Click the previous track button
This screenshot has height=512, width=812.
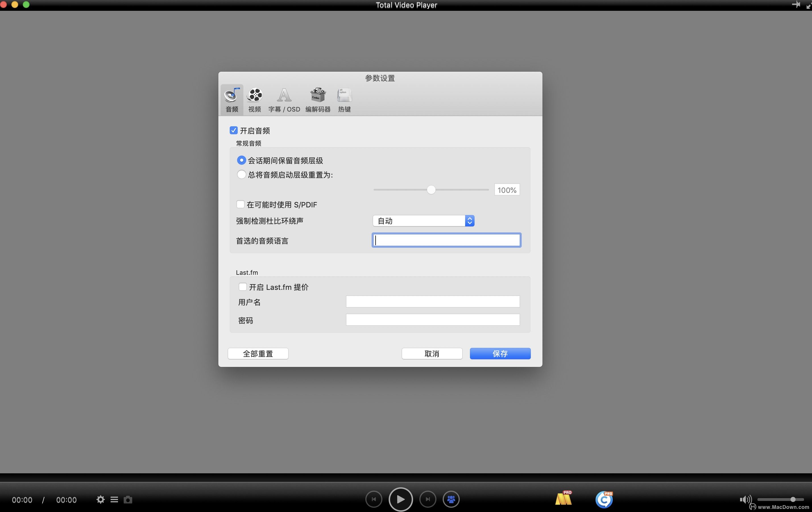pos(374,499)
